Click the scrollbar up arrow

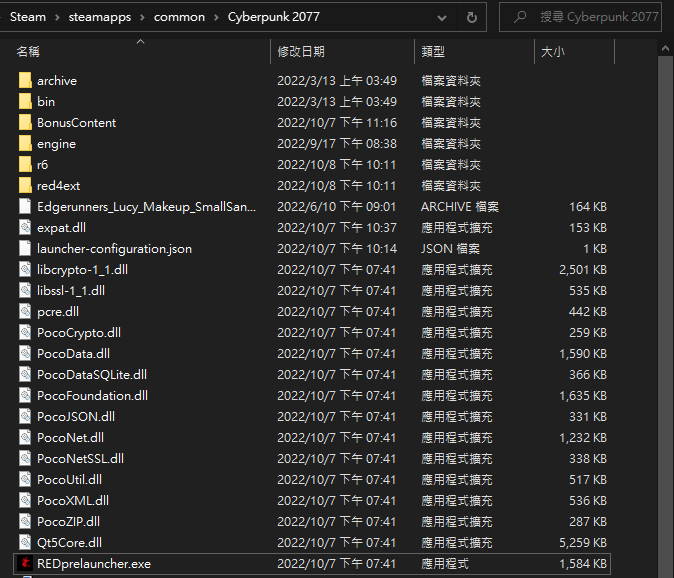665,49
